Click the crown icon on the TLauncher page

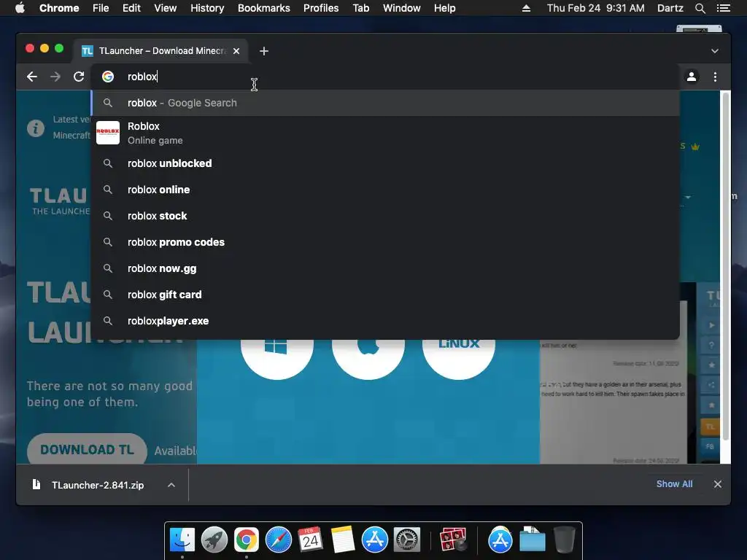(695, 147)
